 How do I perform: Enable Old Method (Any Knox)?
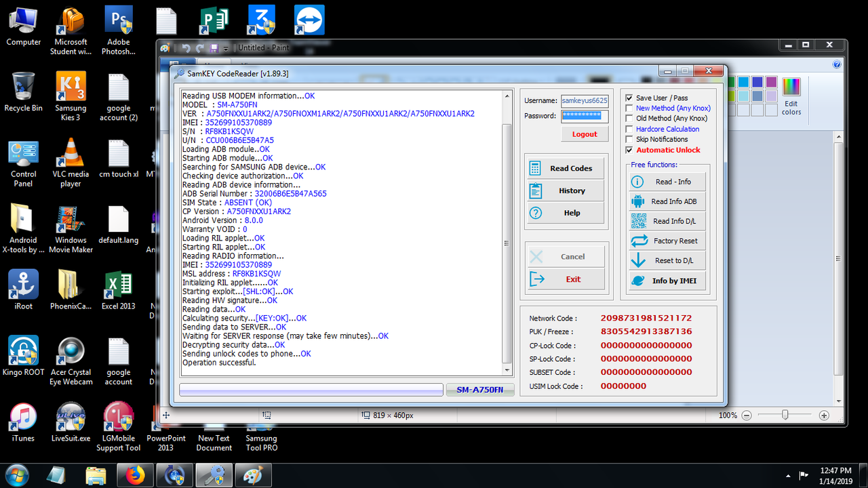pyautogui.click(x=629, y=119)
